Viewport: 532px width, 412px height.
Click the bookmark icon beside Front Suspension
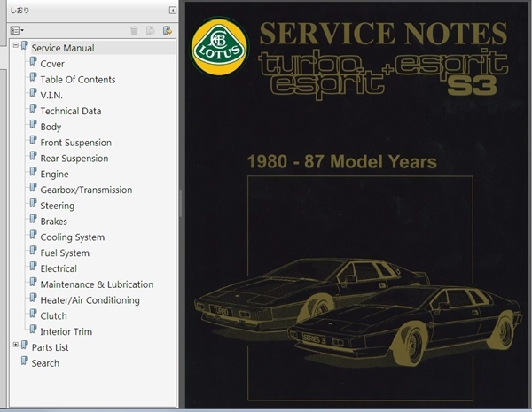pyautogui.click(x=34, y=140)
